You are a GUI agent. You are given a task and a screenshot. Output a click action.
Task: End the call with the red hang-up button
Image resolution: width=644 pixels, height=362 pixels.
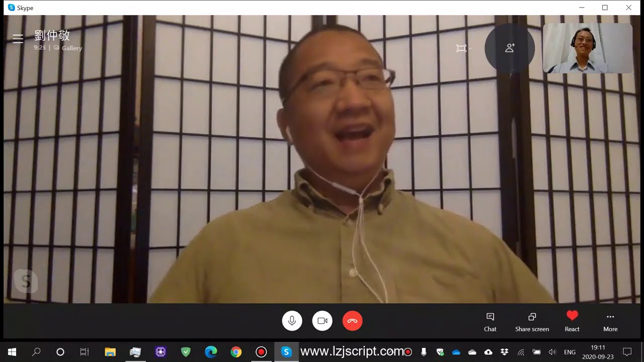(x=352, y=321)
